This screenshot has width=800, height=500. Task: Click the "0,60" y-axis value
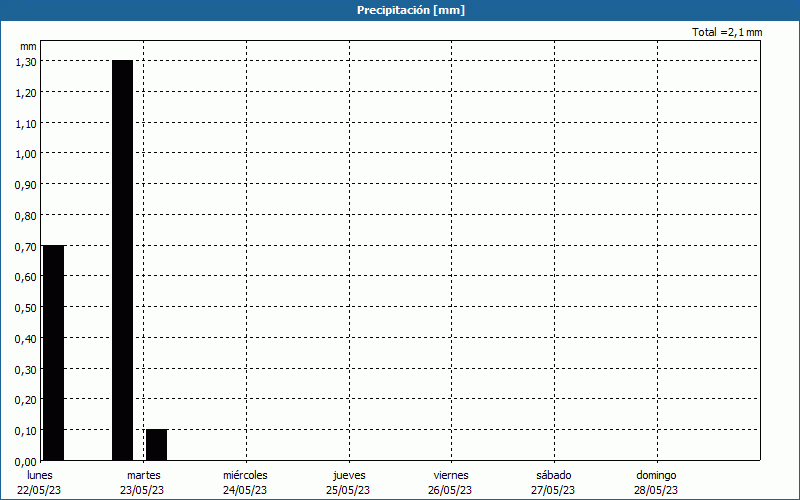tap(26, 277)
